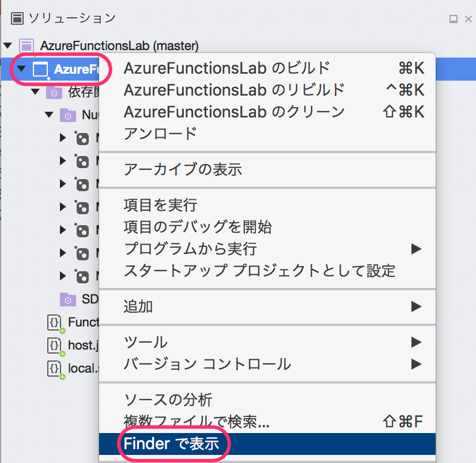Viewport: 476px width, 463px height.
Task: Select ソースの分析 menu entry
Action: 267,400
